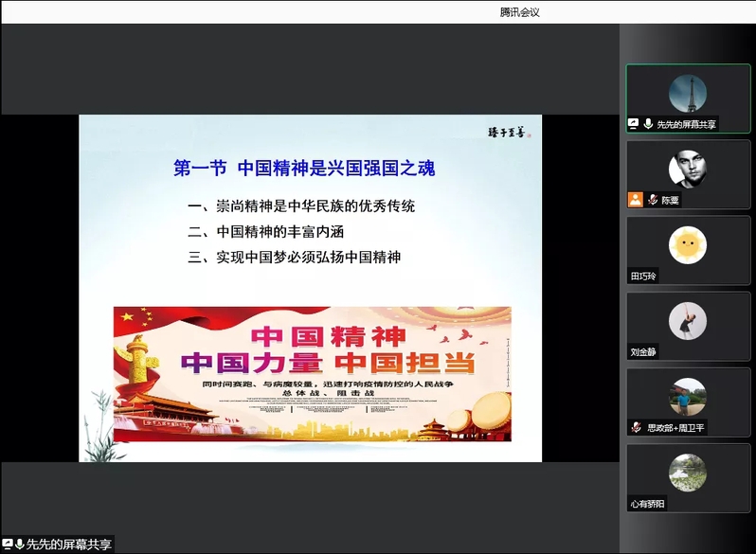Click the bottom-left microphone status icon
Image resolution: width=756 pixels, height=554 pixels.
coord(19,545)
